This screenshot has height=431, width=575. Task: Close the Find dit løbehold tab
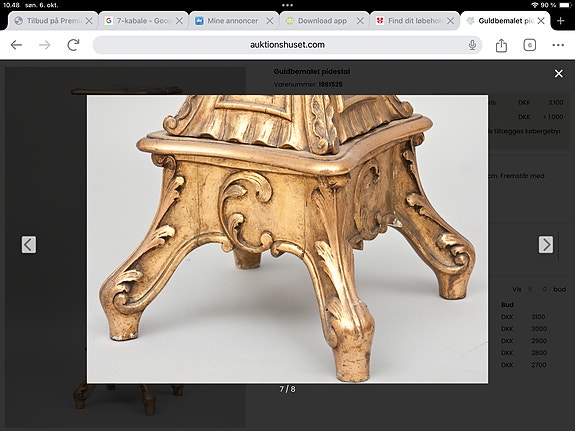pyautogui.click(x=451, y=21)
